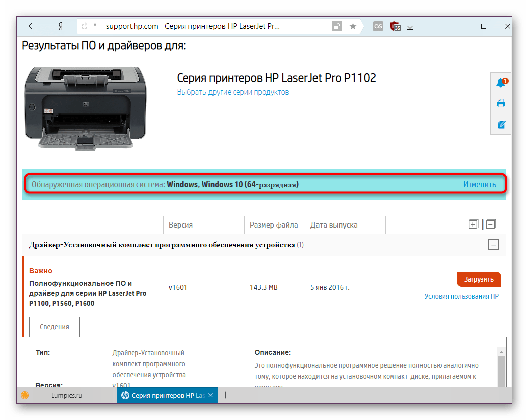The width and height of the screenshot is (528, 420).
Task: Click Изменить to change operating system
Action: 479,184
